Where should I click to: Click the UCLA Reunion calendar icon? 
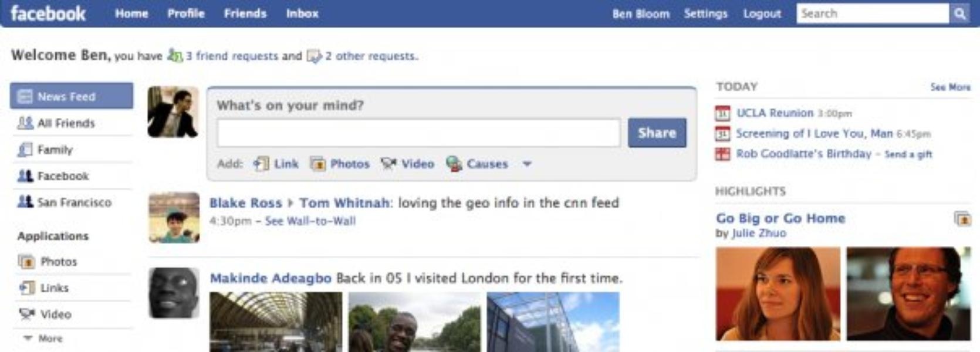(722, 113)
